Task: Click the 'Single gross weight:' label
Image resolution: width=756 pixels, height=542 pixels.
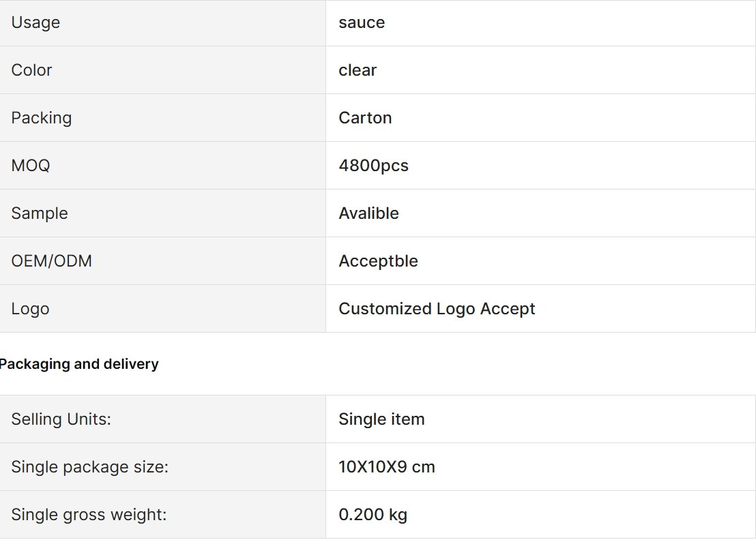Action: click(x=89, y=515)
